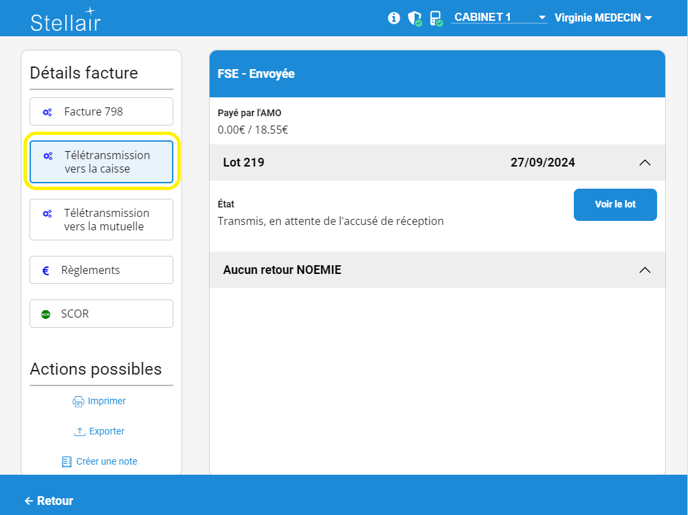Go back with the Retour link
The width and height of the screenshot is (688, 515).
click(49, 501)
